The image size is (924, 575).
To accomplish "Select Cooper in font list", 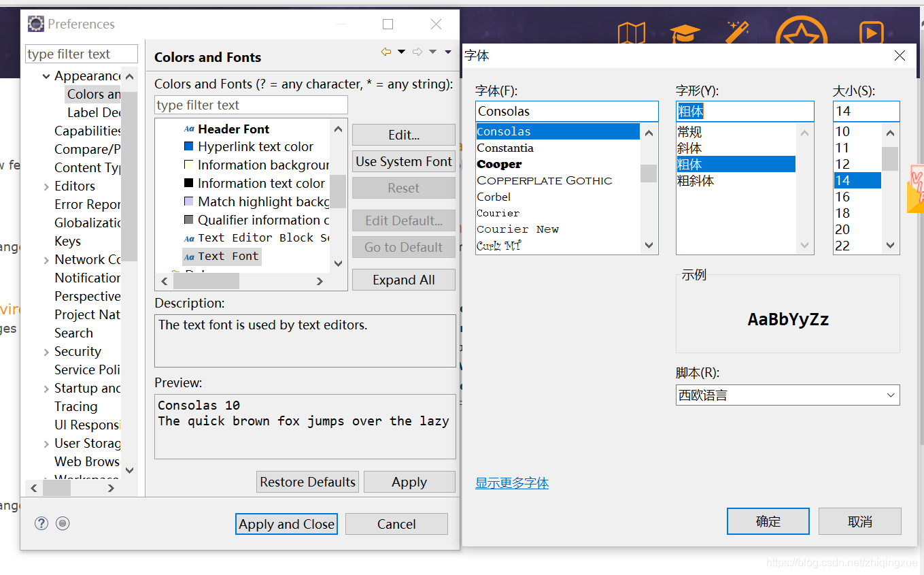I will (500, 164).
